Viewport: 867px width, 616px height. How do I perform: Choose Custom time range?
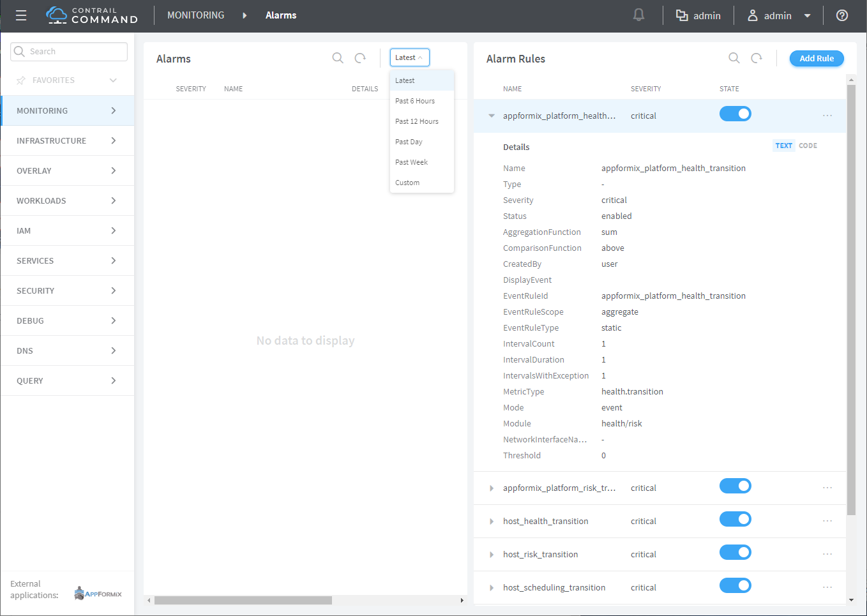422,183
